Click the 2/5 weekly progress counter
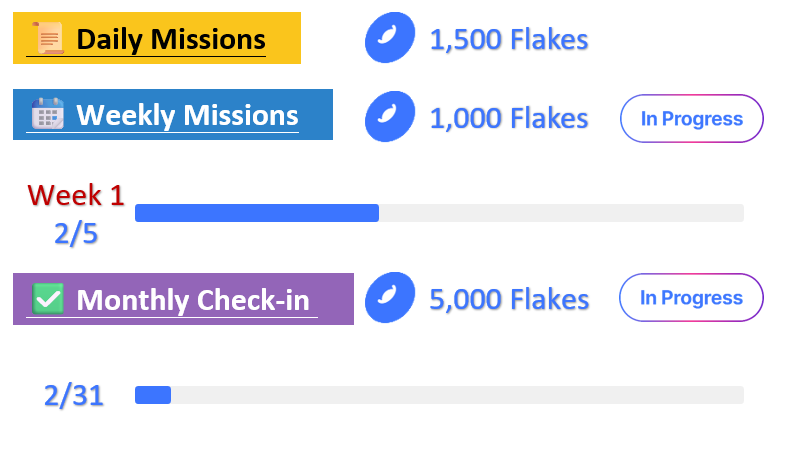 76,234
